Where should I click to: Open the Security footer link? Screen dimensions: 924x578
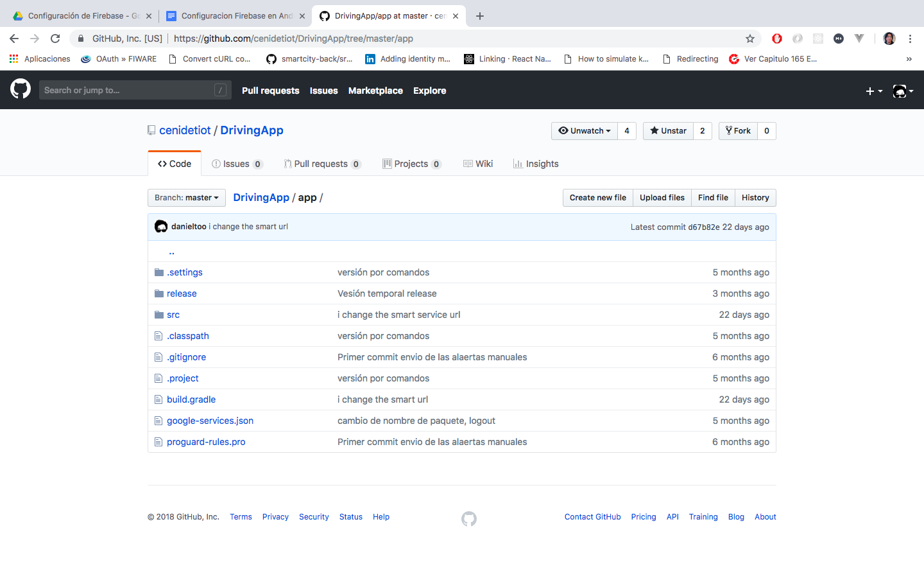point(314,517)
